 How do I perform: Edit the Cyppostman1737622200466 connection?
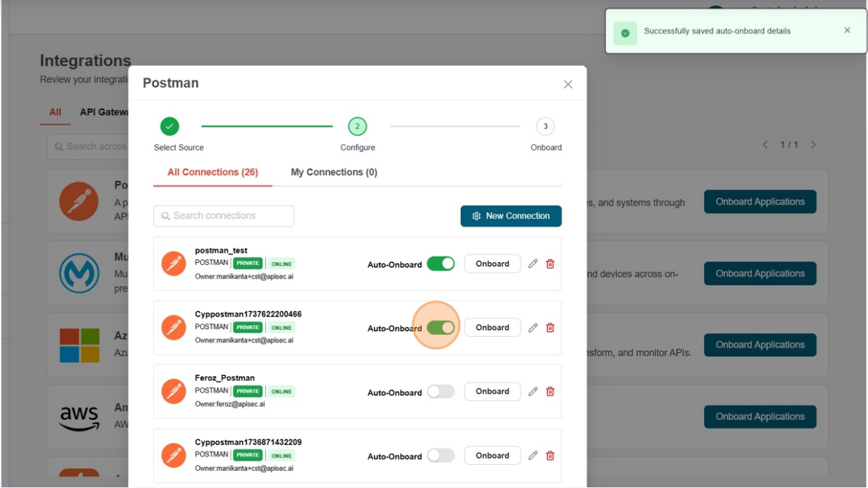(533, 328)
